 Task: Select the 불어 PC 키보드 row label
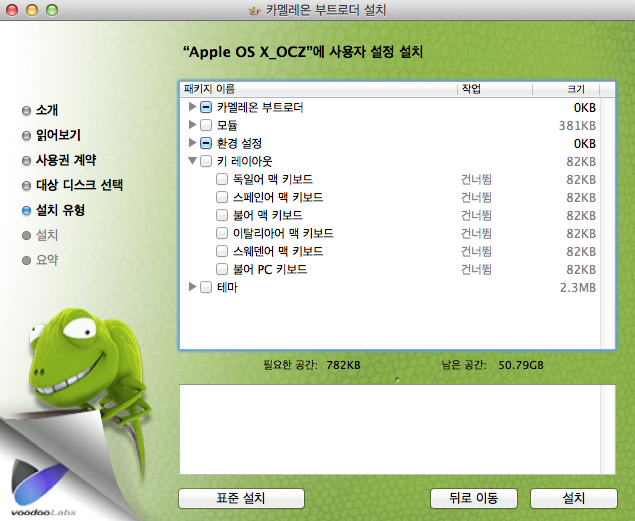[270, 269]
